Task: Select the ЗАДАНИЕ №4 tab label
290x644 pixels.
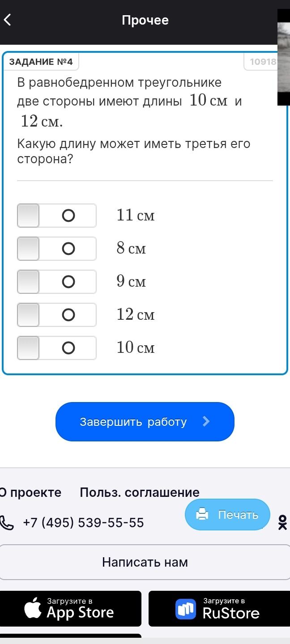Action: tap(41, 62)
